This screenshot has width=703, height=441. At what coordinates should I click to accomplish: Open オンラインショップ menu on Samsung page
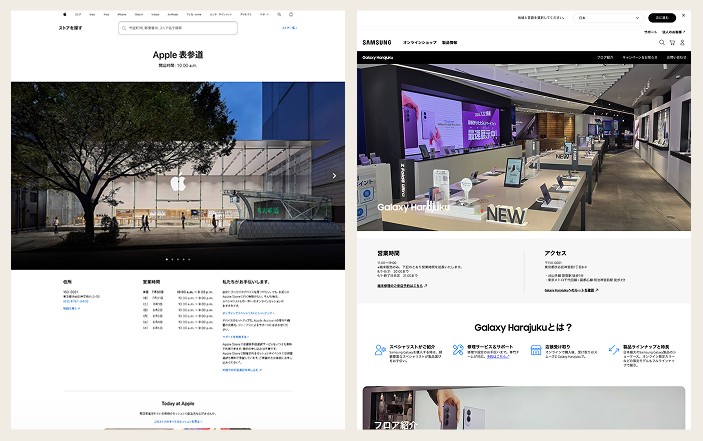point(420,43)
